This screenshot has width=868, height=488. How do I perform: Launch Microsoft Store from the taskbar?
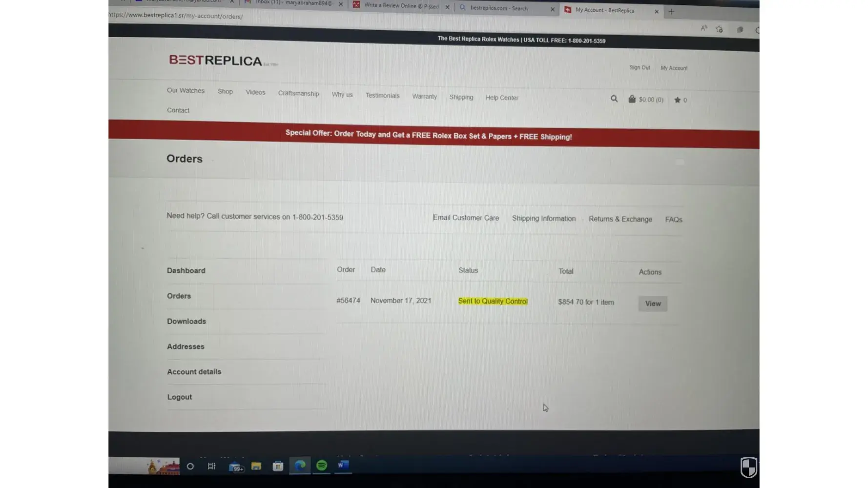click(x=278, y=466)
